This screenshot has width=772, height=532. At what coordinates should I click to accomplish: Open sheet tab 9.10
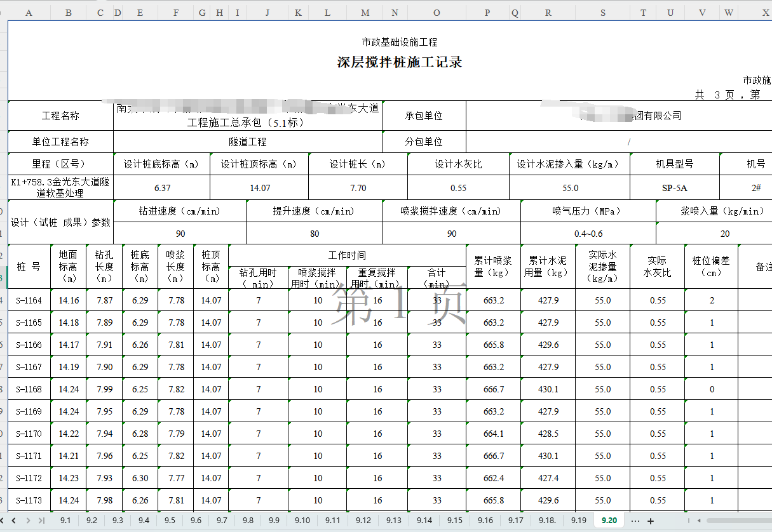pyautogui.click(x=302, y=520)
